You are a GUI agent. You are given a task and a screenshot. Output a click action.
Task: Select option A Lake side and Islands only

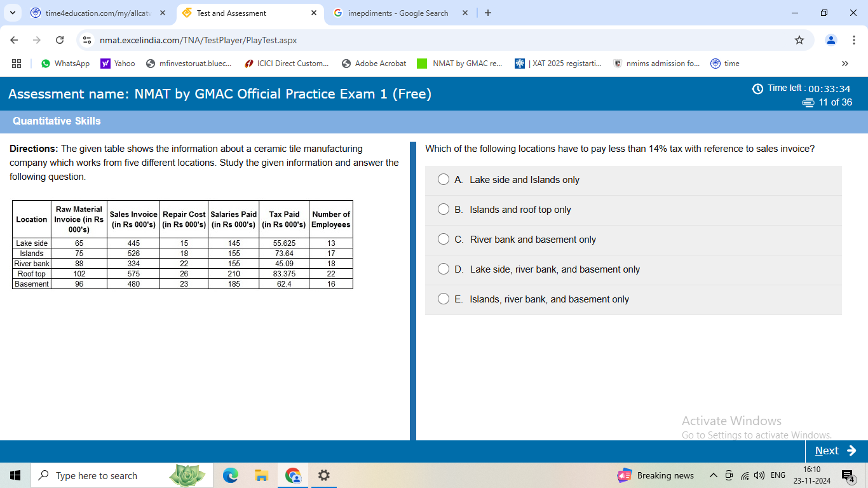[444, 180]
